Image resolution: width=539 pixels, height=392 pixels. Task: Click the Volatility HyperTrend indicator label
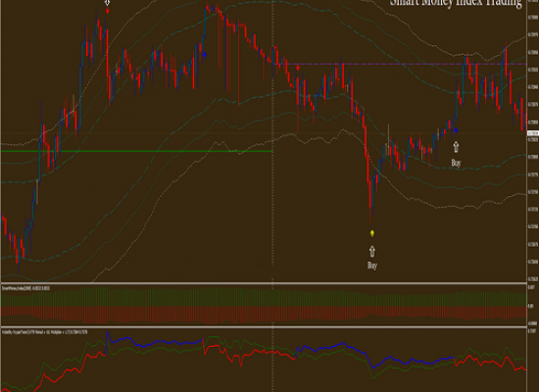tap(44, 332)
